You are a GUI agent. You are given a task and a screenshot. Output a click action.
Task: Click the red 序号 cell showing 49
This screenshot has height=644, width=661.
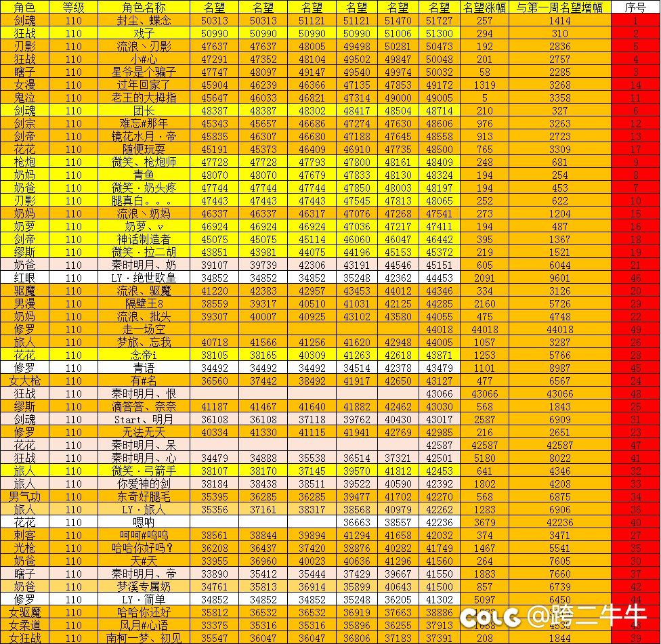click(x=635, y=329)
